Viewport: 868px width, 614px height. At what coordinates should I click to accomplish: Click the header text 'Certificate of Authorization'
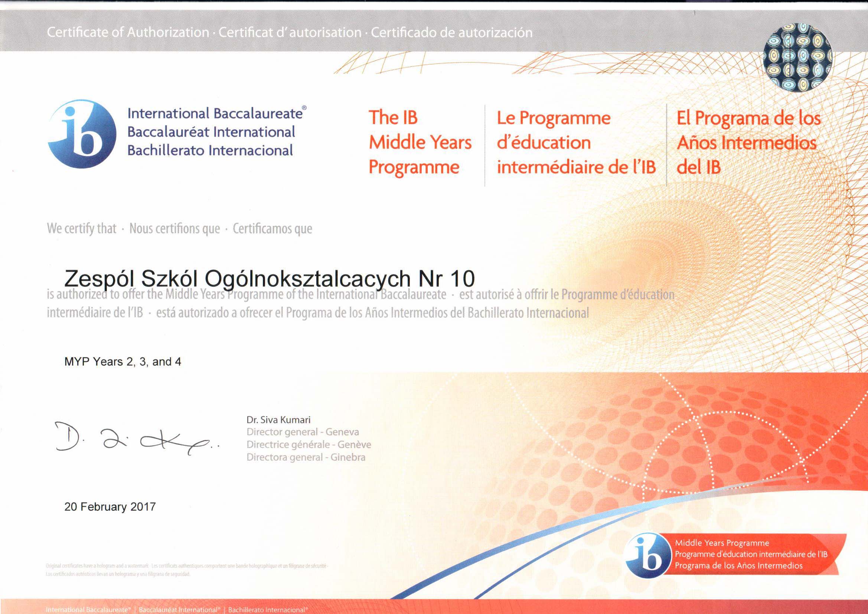(x=128, y=33)
